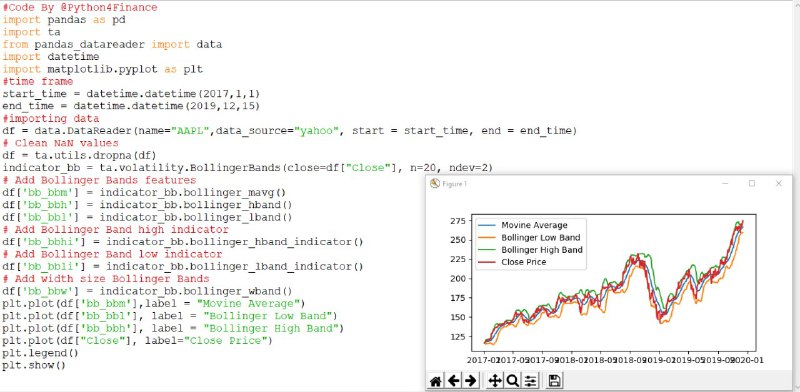Click the Figure 1 title bar text
The image size is (800, 392).
pos(455,184)
